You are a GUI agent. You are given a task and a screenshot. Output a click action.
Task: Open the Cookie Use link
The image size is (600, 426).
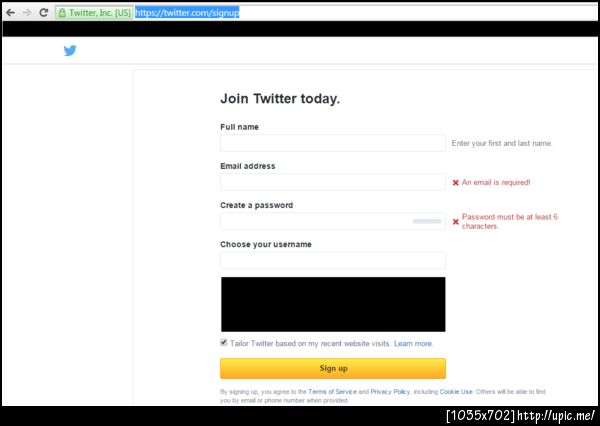[456, 392]
